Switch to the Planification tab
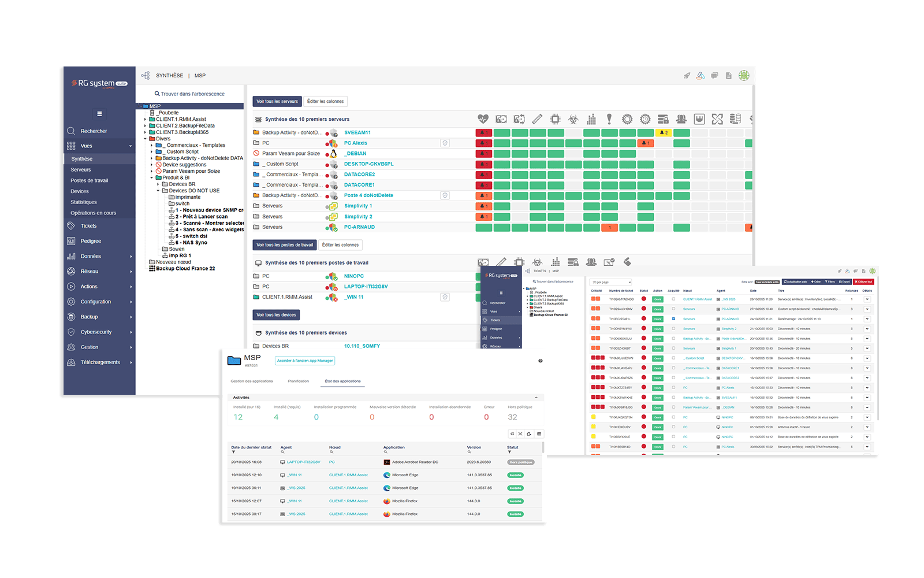This screenshot has height=578, width=924. (x=299, y=381)
